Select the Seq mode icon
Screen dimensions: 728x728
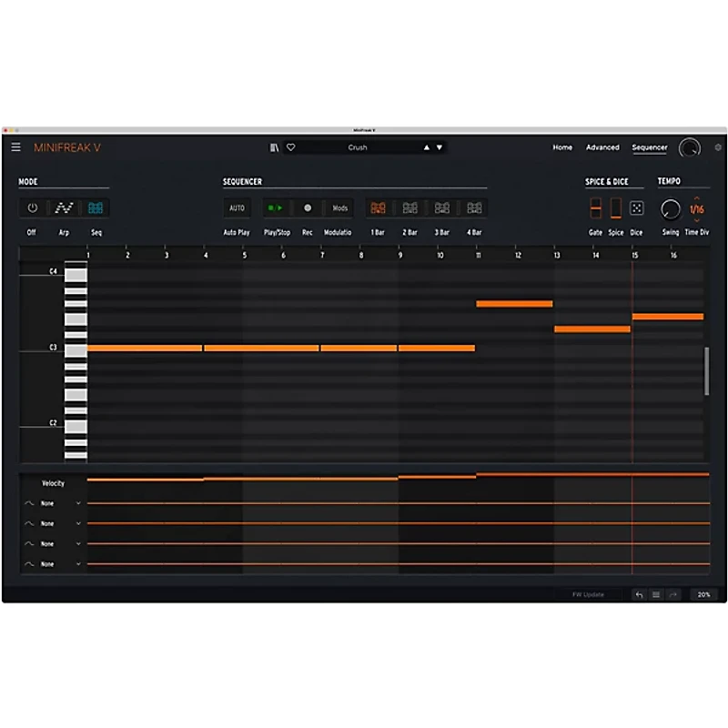pos(94,207)
